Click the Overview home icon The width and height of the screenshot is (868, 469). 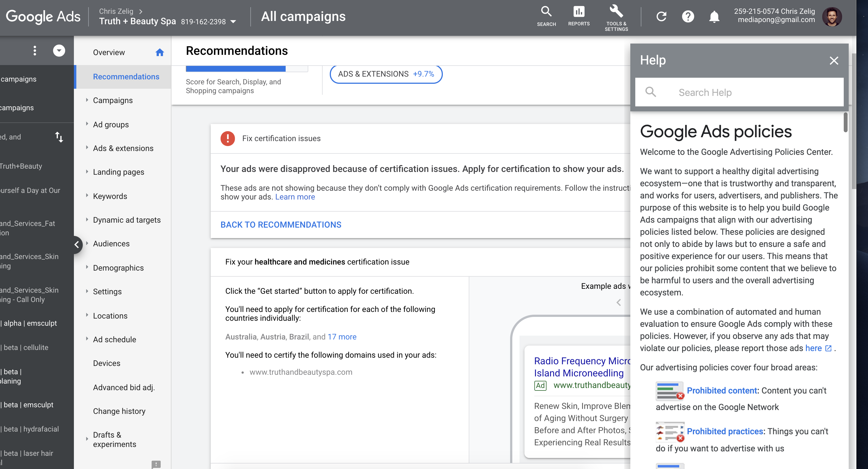coord(159,52)
